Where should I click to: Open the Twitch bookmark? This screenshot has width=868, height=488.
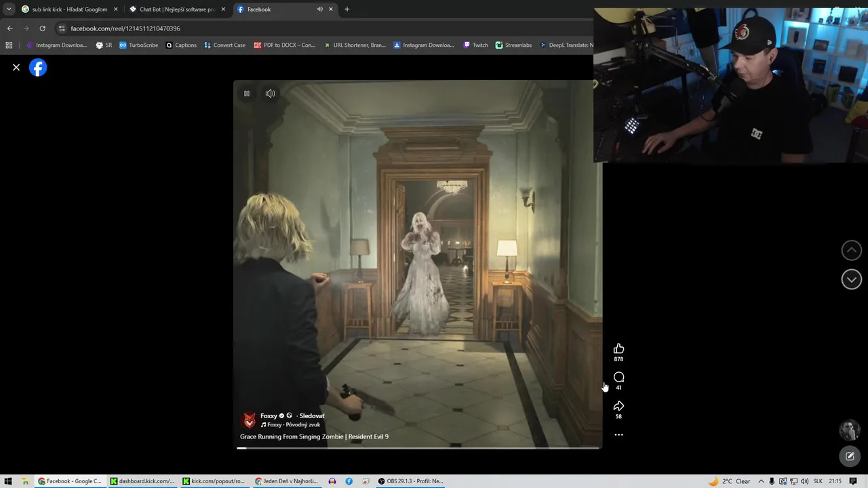[x=475, y=45]
